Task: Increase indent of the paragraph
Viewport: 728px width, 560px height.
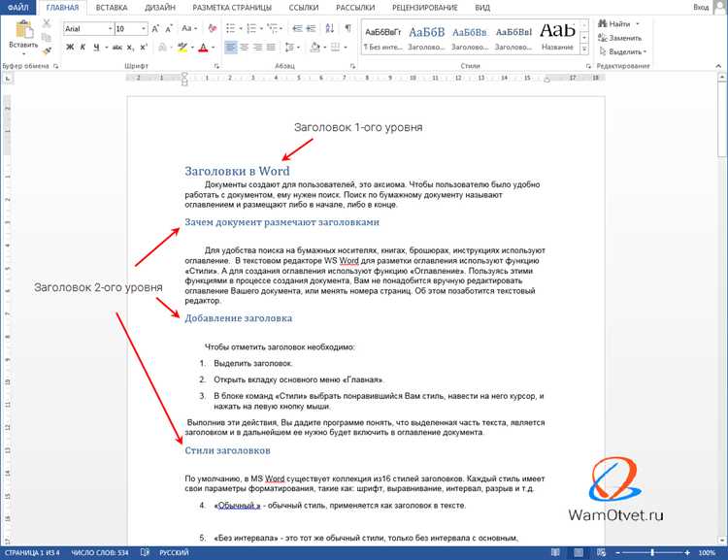Action: click(311, 28)
